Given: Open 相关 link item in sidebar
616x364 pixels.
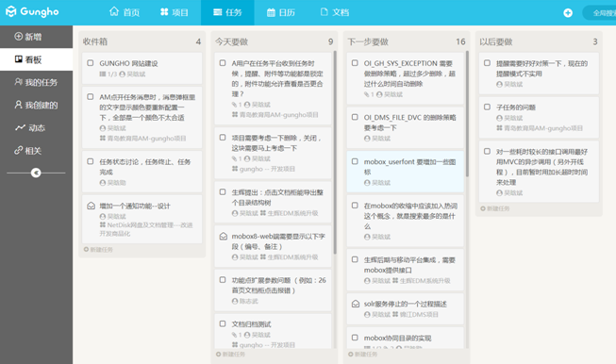Looking at the screenshot, I should pos(28,150).
